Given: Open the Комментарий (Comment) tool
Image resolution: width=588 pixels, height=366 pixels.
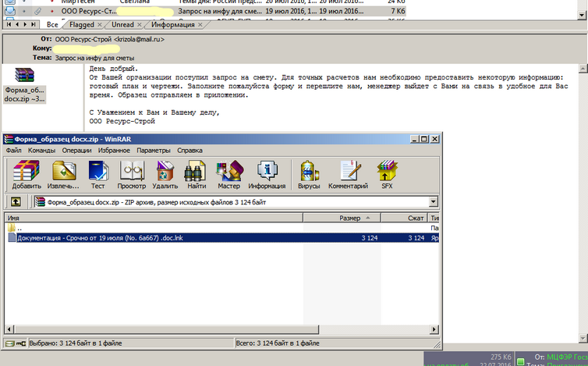Looking at the screenshot, I should (x=349, y=175).
